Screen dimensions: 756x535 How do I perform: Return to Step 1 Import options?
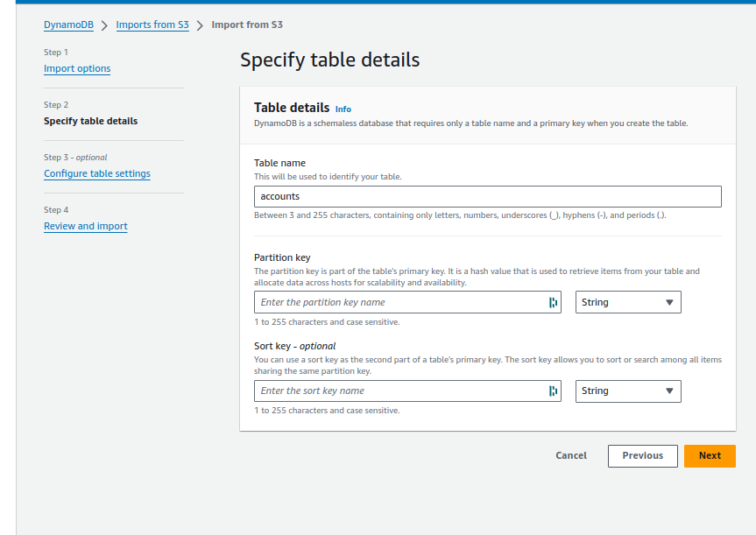pyautogui.click(x=77, y=68)
